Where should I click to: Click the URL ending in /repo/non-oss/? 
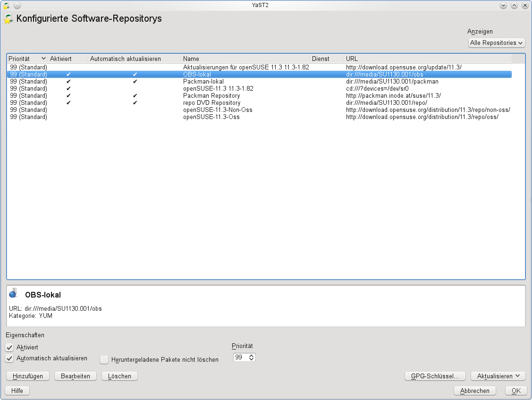pos(428,110)
